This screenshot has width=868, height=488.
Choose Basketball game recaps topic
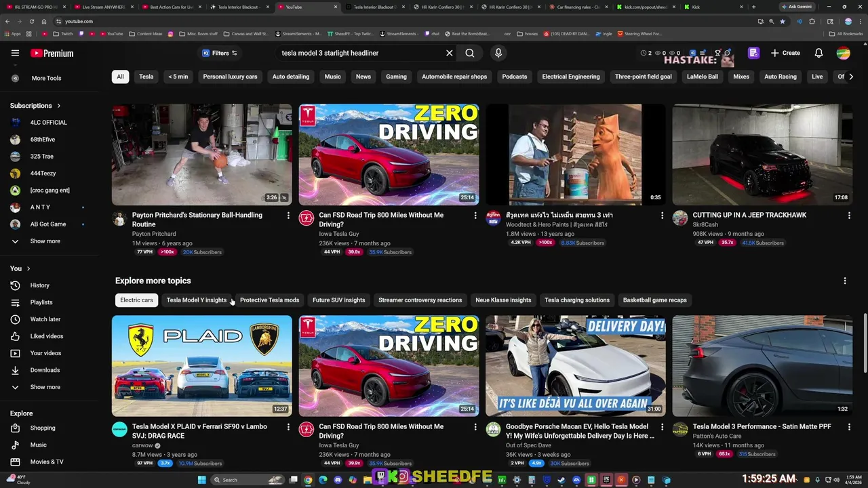tap(655, 300)
